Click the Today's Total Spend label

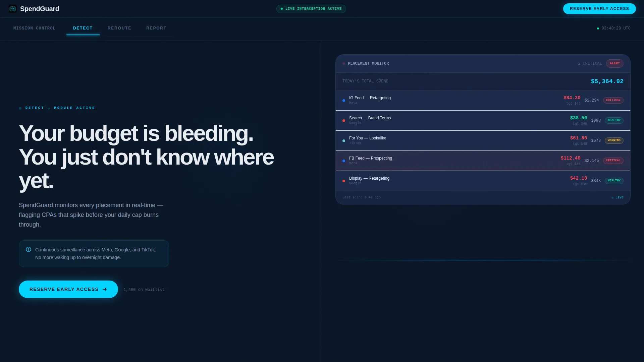click(365, 81)
